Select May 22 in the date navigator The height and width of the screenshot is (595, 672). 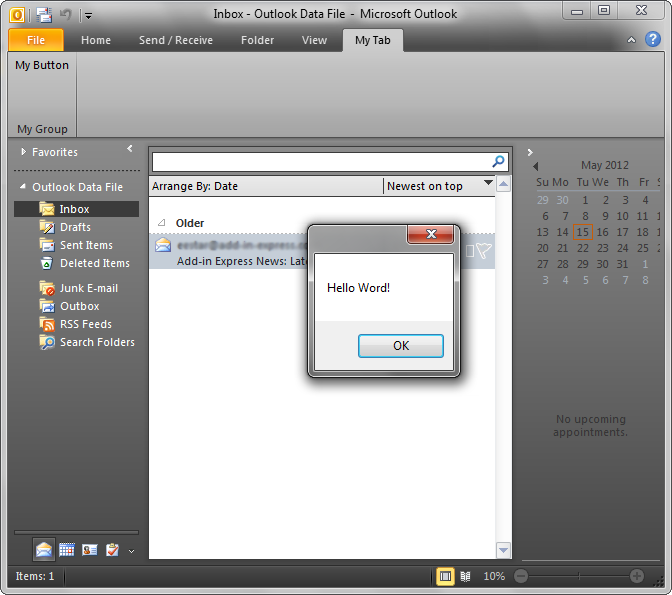click(x=582, y=248)
